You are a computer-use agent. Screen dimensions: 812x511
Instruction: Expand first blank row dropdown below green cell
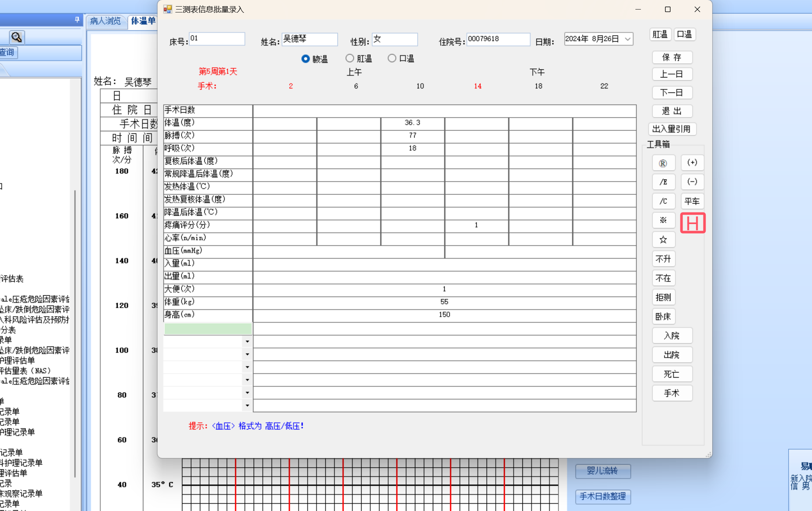(x=248, y=341)
